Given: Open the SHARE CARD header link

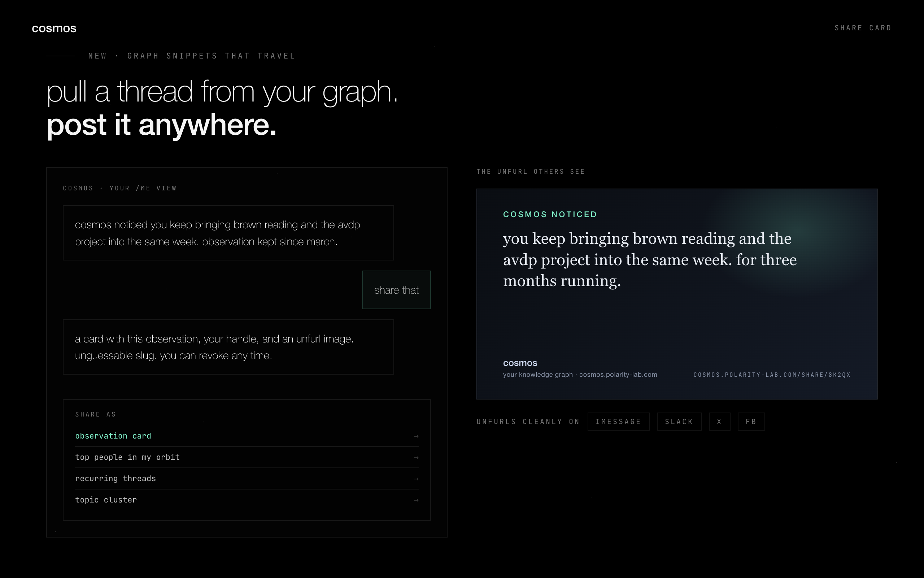Looking at the screenshot, I should [863, 28].
